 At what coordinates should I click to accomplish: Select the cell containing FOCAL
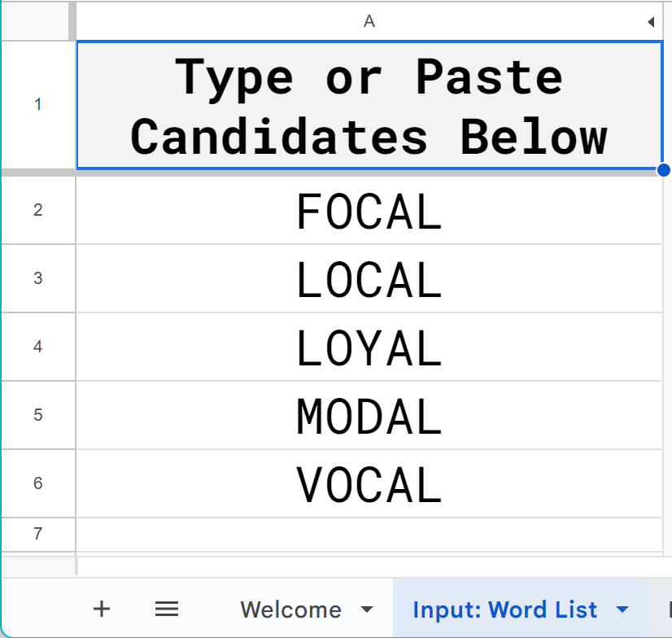[x=369, y=211]
